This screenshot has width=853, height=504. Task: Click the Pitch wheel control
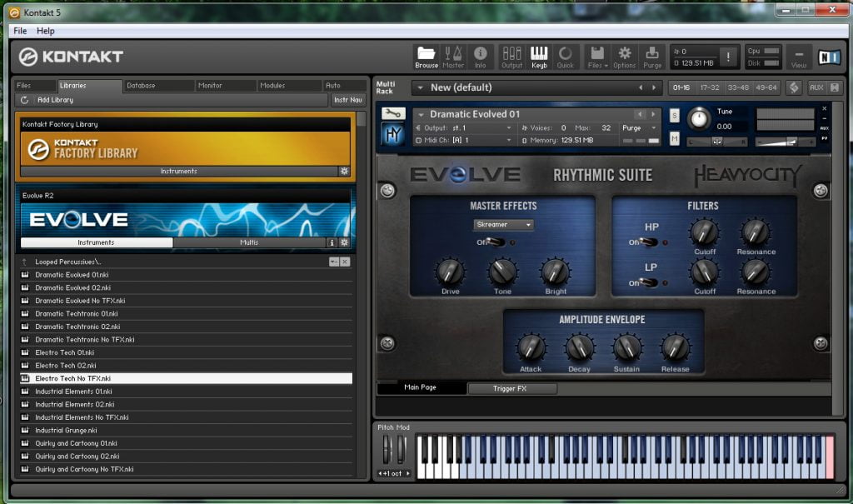(387, 450)
